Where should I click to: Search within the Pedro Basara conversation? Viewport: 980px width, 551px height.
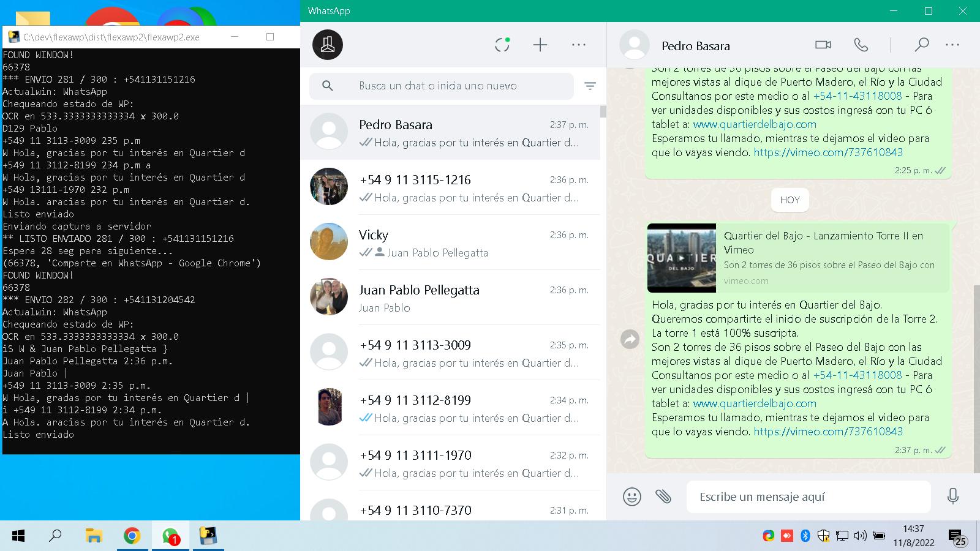click(921, 45)
